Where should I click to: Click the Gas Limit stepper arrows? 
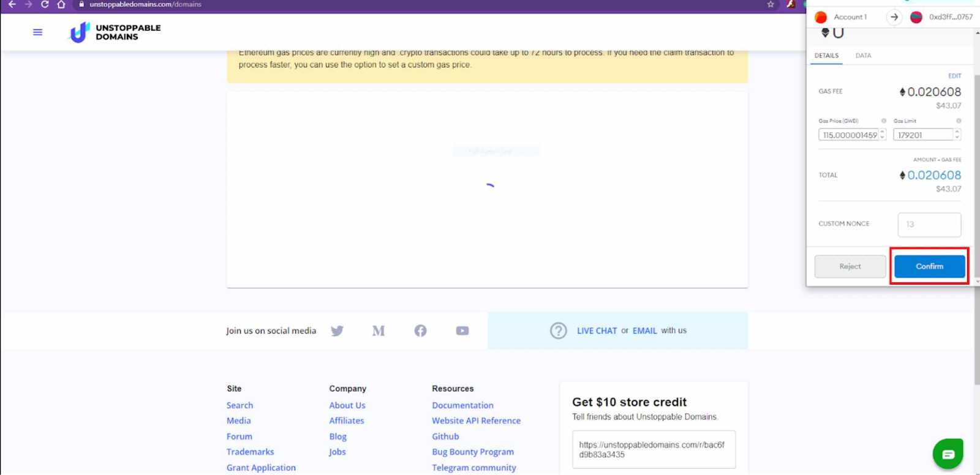[x=957, y=135]
